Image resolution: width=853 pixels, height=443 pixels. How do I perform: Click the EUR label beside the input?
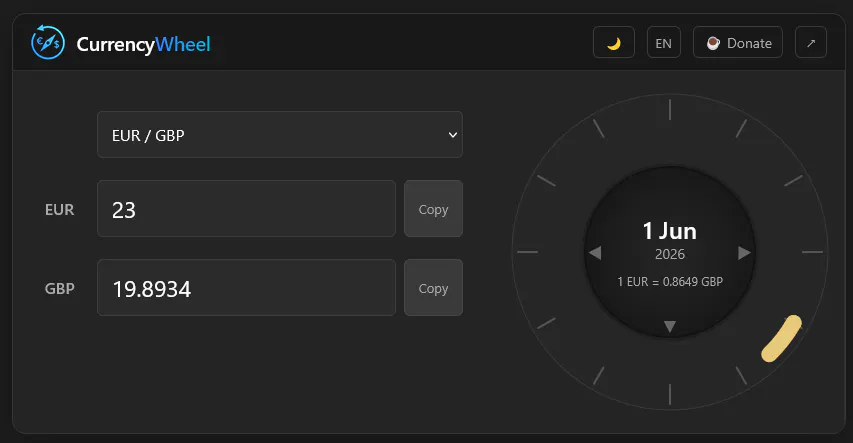59,210
